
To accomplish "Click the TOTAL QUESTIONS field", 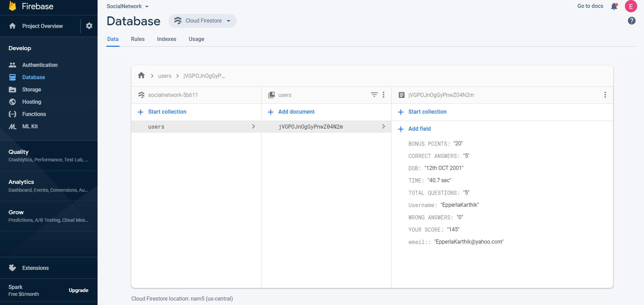I will [x=439, y=193].
